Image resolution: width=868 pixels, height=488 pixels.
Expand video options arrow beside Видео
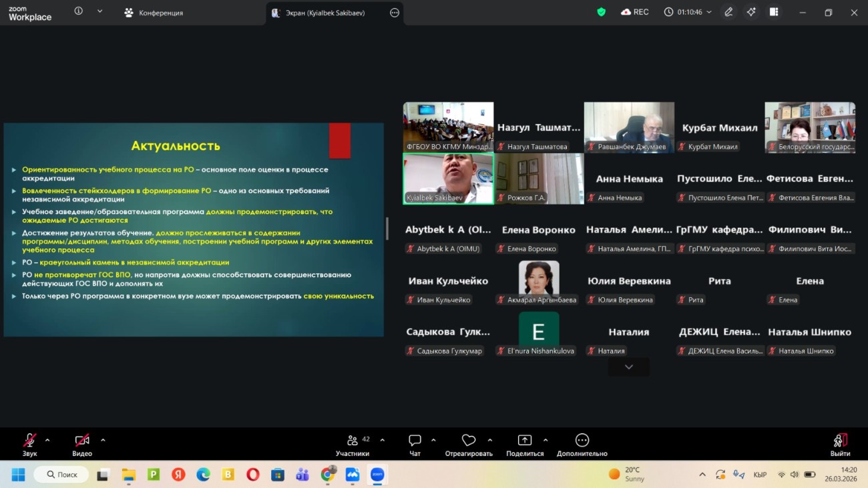point(103,440)
